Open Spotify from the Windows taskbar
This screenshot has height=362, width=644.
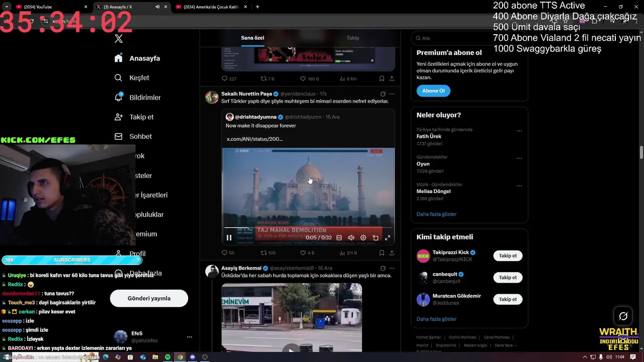(168, 357)
